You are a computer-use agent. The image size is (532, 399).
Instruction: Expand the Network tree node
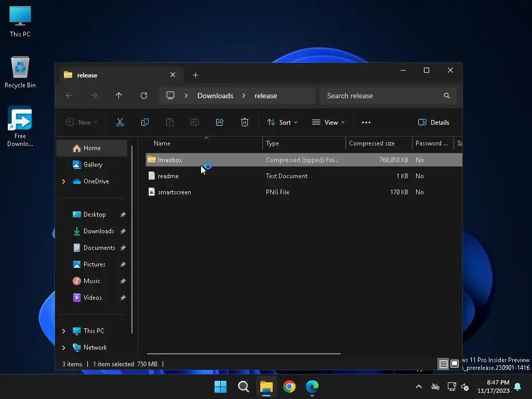(x=63, y=348)
